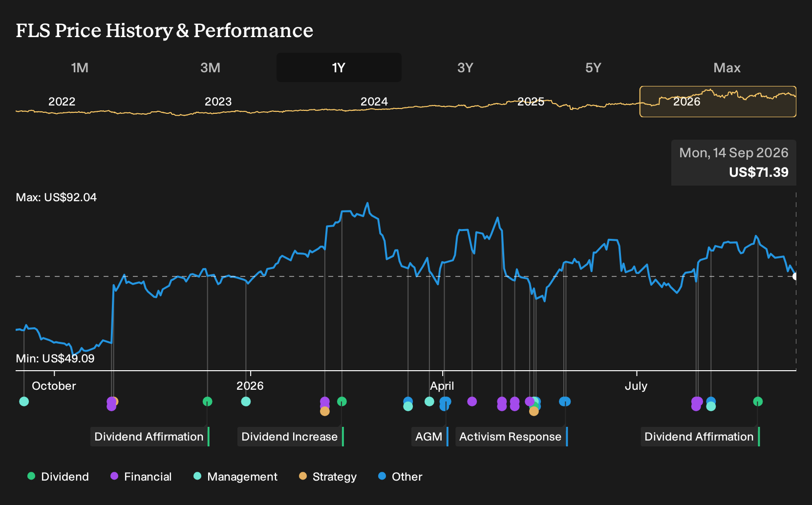This screenshot has height=505, width=812.
Task: Open the Dividend Affirmation label near December
Action: click(x=150, y=437)
